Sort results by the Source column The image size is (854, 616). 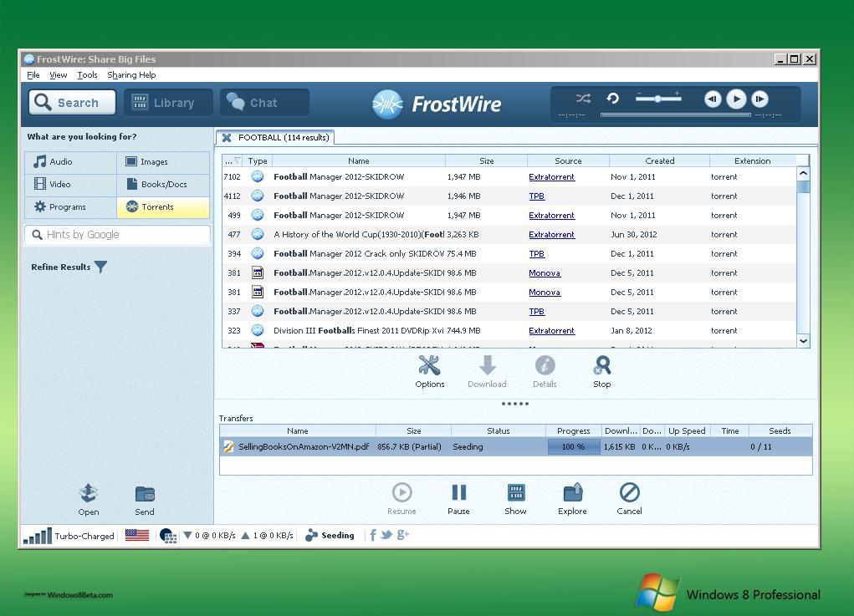pyautogui.click(x=568, y=161)
